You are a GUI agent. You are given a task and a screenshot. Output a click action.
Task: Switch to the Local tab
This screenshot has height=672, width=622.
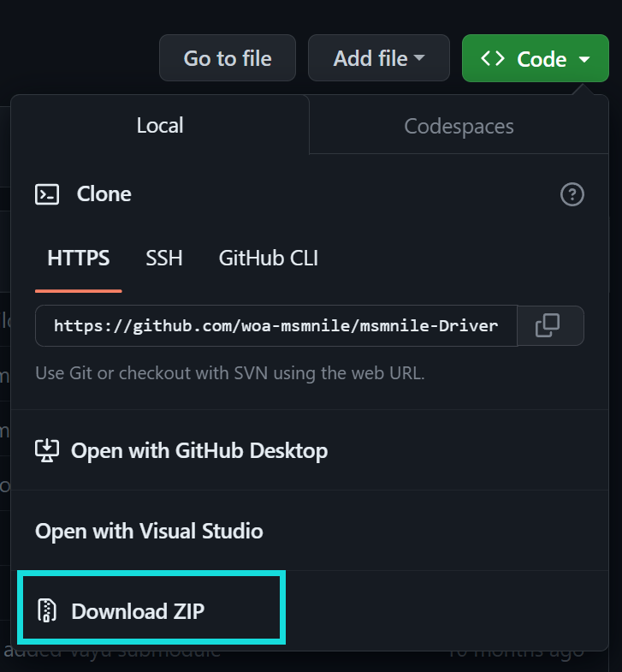160,125
